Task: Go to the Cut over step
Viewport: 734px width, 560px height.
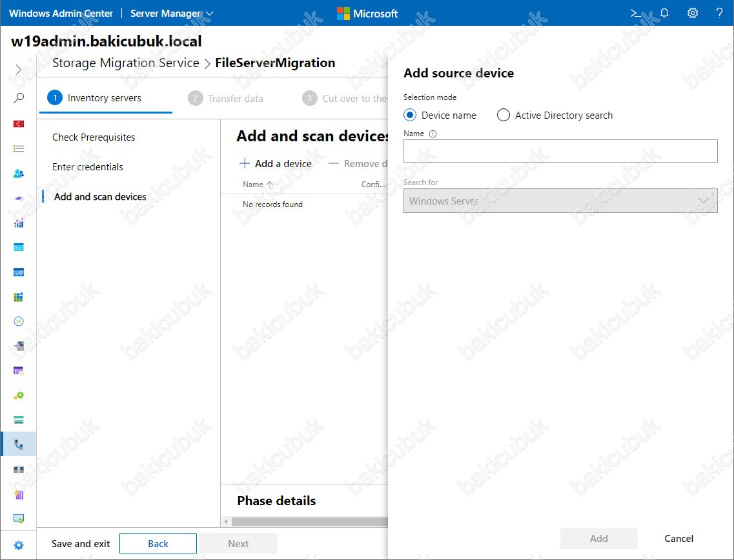Action: click(345, 98)
